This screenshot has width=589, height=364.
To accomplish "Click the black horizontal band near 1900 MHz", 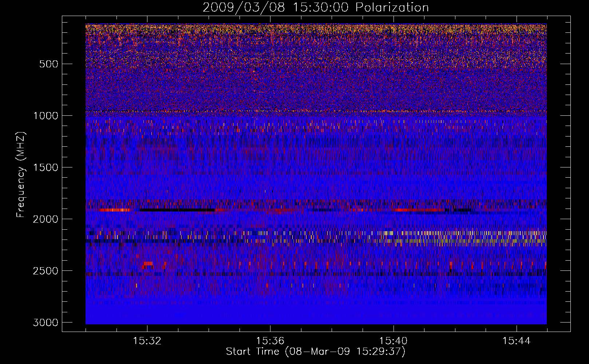I will 177,210.
